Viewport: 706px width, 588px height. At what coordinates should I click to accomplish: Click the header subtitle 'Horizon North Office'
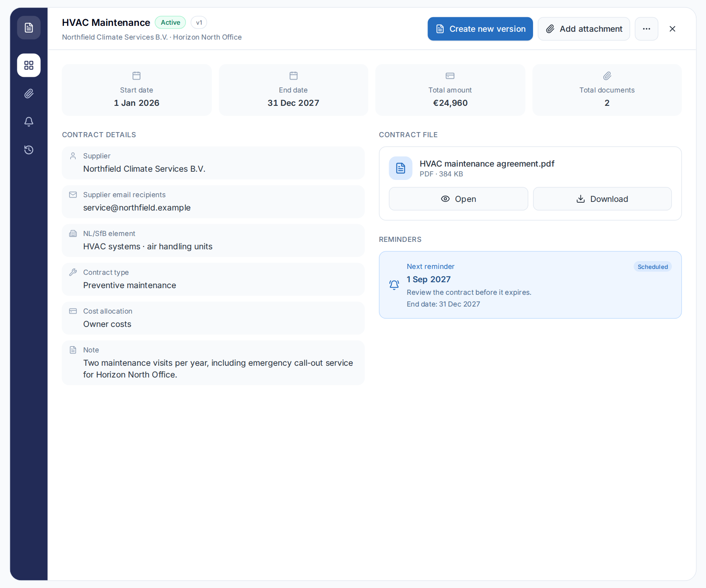[x=207, y=37]
